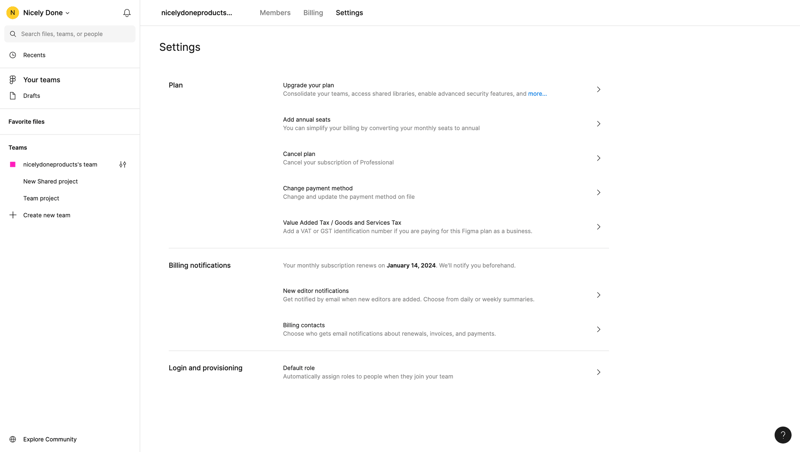Switch to the Members tab
The height and width of the screenshot is (452, 800).
click(275, 13)
